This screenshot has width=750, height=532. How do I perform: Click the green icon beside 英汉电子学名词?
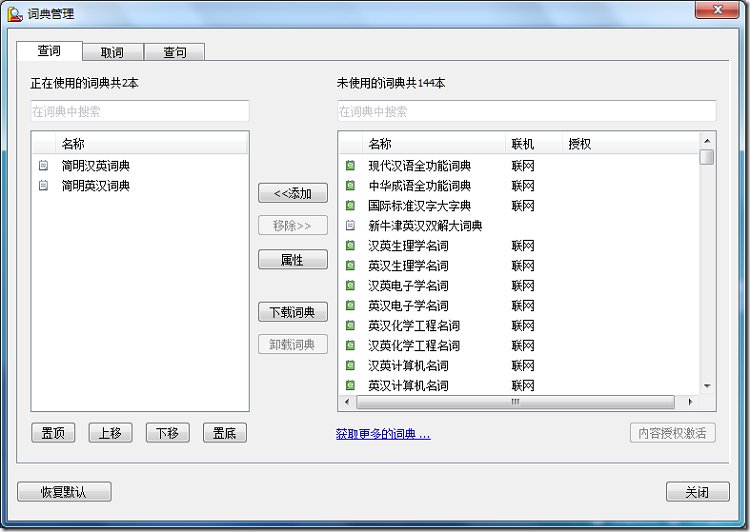click(351, 305)
